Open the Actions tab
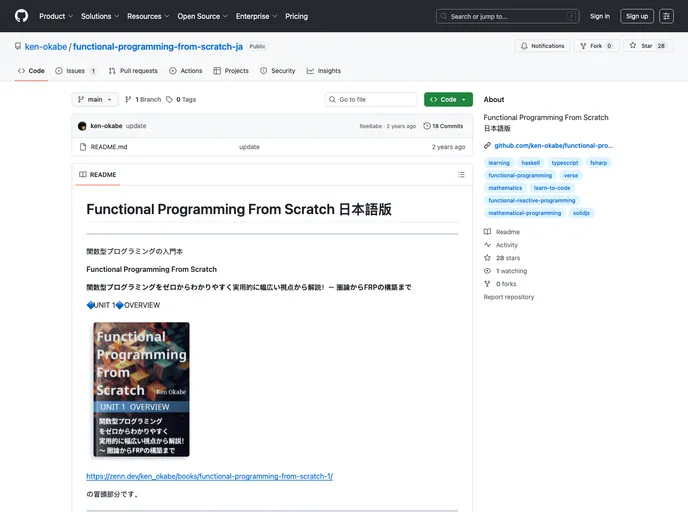 tap(186, 71)
